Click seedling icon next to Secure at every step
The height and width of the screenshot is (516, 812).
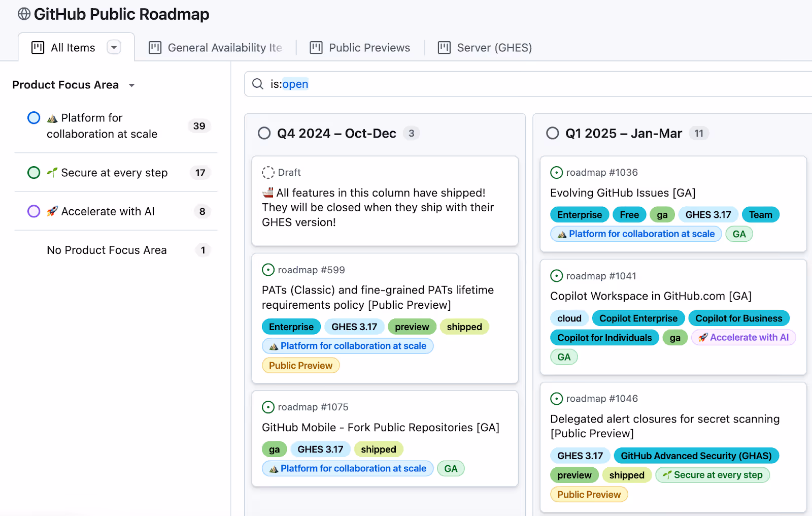52,173
